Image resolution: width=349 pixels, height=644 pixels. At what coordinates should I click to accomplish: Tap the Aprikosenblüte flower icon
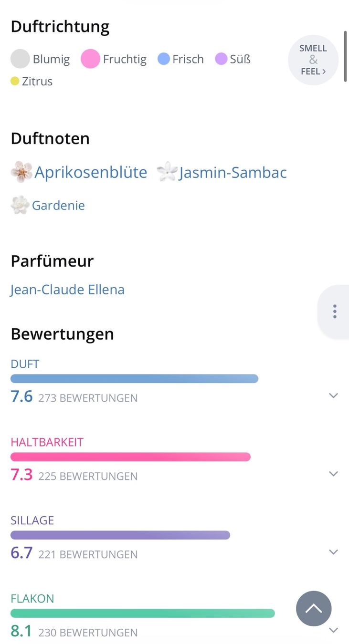click(x=21, y=172)
